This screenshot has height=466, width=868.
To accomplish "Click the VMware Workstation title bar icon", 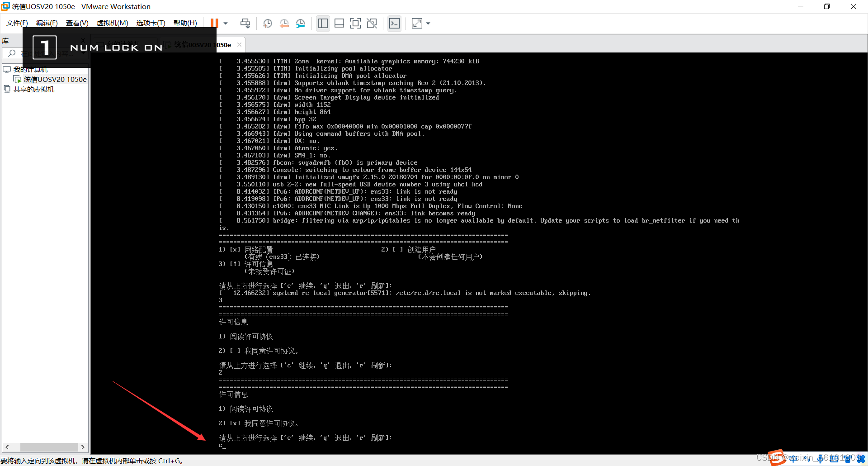I will [5, 6].
